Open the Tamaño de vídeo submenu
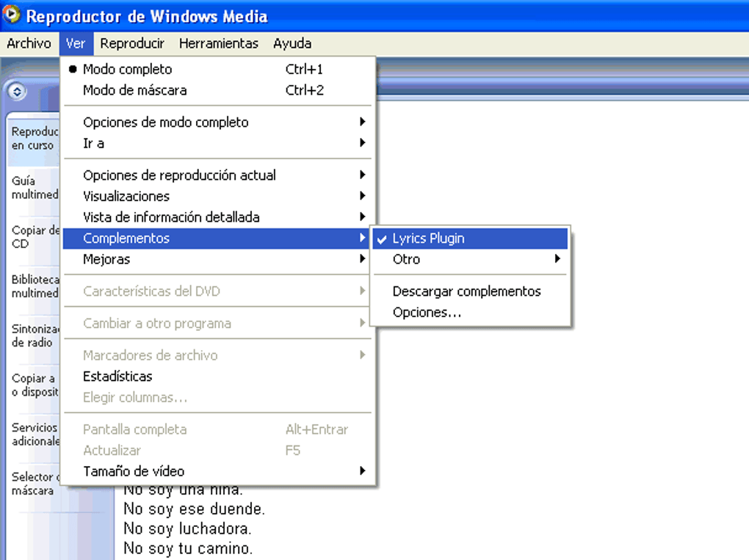Viewport: 749px width, 560px height. click(220, 471)
